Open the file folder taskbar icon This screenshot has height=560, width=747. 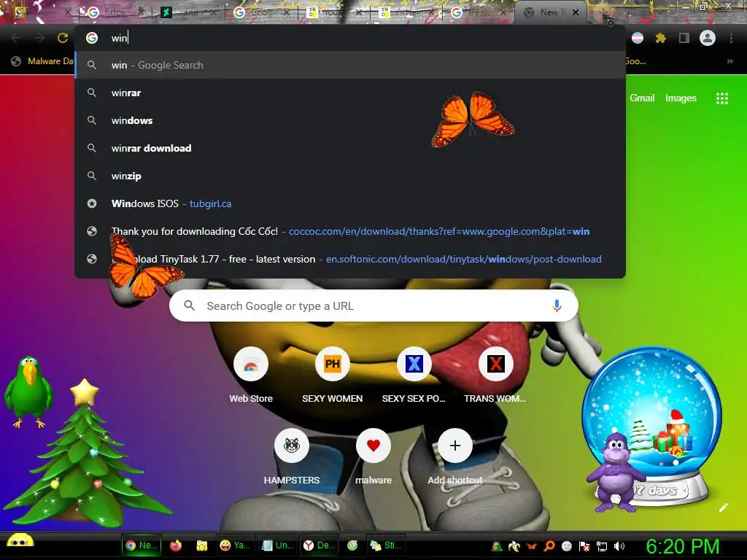pos(202,545)
